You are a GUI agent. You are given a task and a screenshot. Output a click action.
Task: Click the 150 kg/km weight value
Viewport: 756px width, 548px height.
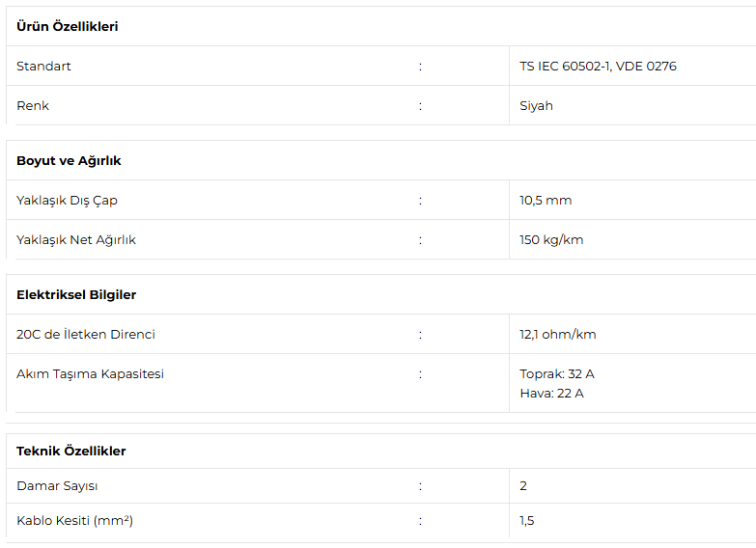coord(551,240)
